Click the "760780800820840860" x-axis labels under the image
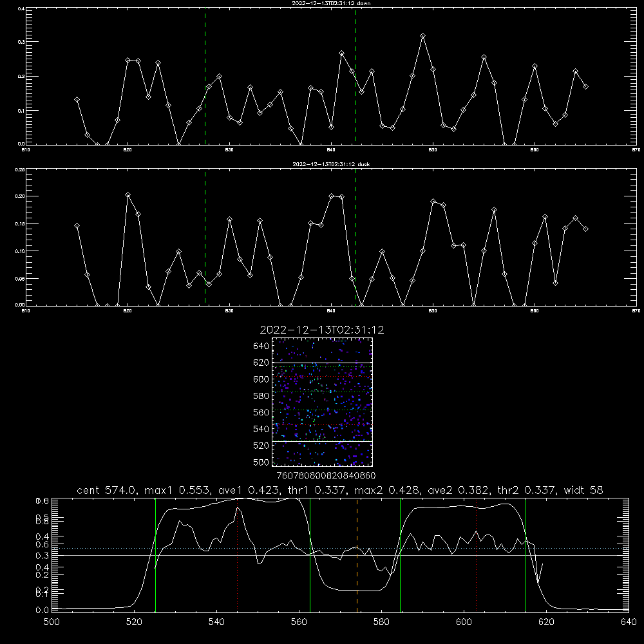The width and height of the screenshot is (644, 644). [326, 475]
